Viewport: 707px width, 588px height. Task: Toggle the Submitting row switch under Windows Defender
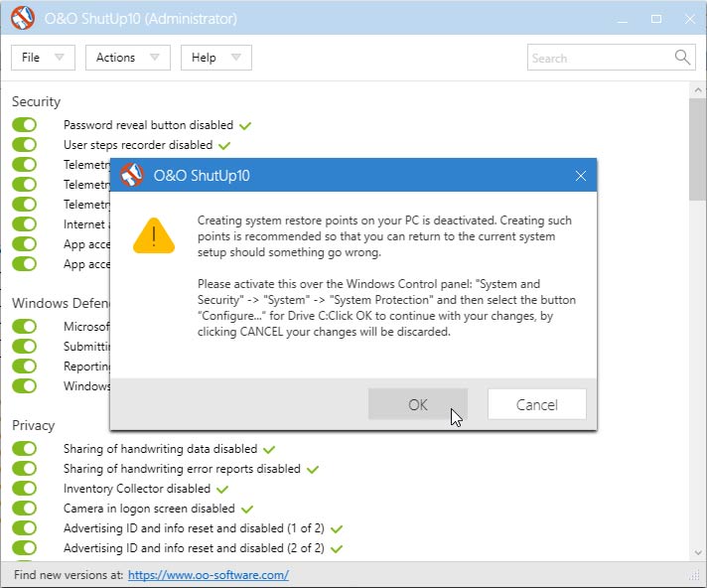pos(25,347)
